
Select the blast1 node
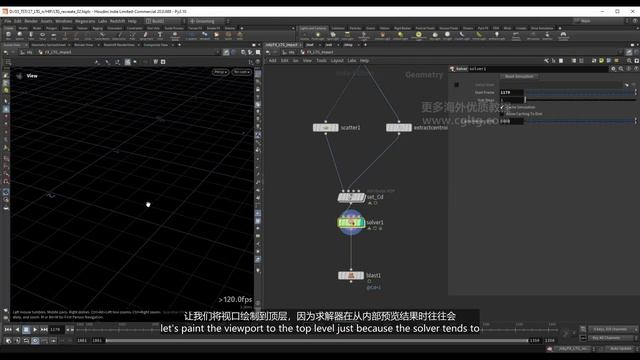(x=351, y=276)
